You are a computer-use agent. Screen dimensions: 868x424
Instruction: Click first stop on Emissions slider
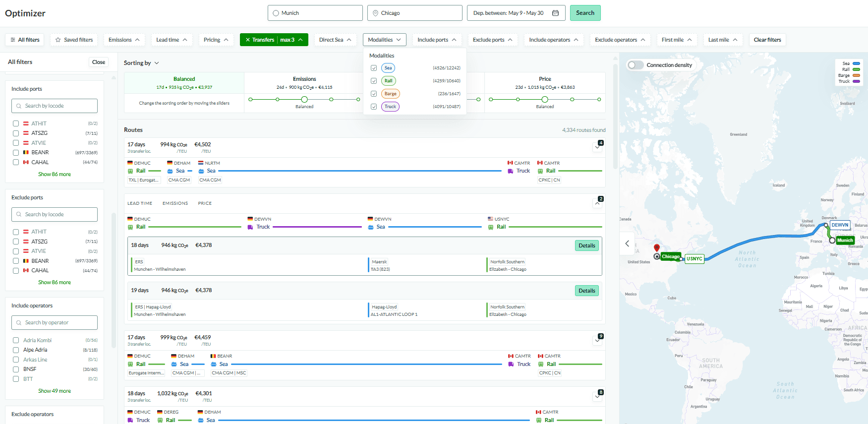tap(250, 100)
